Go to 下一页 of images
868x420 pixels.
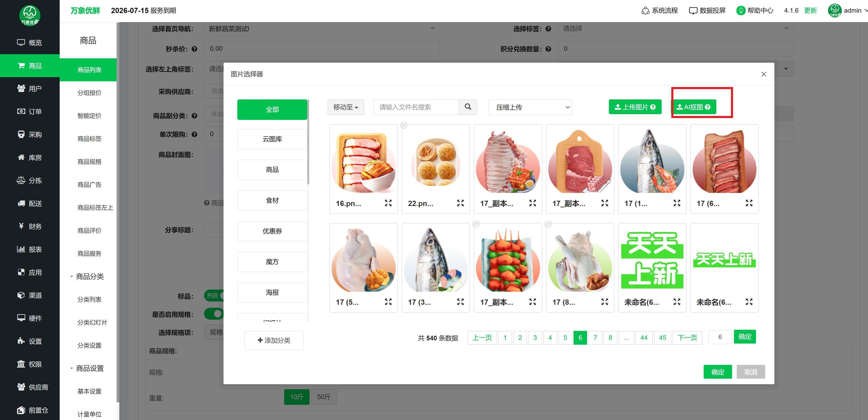point(687,337)
